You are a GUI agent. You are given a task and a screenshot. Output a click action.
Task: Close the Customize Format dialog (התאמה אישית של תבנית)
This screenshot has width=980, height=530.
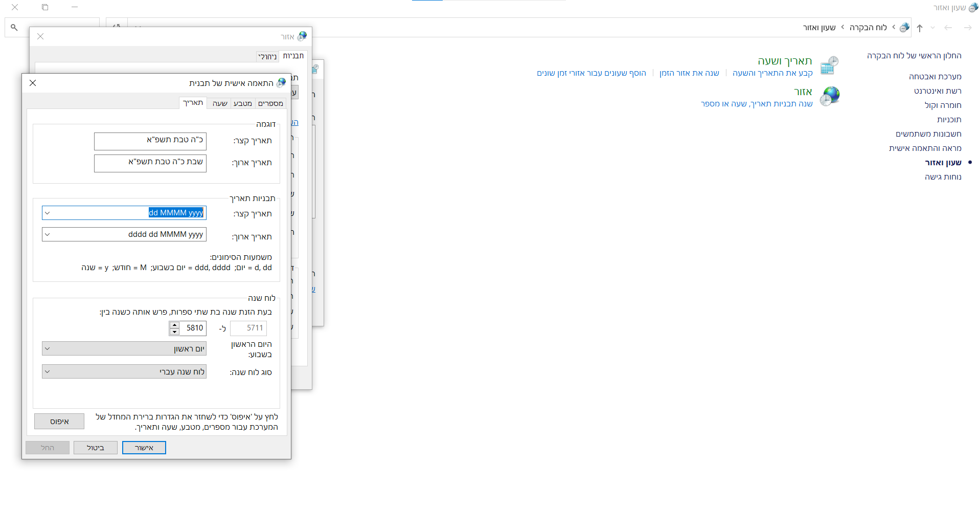point(33,83)
